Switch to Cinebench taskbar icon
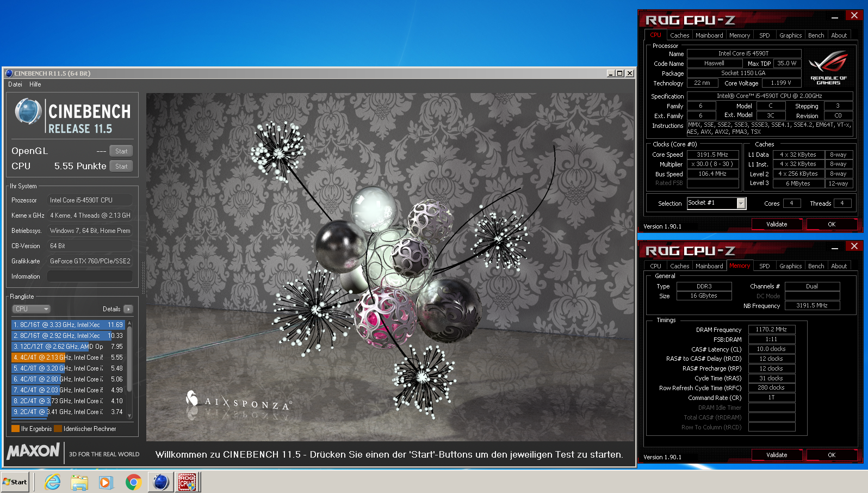 [161, 482]
